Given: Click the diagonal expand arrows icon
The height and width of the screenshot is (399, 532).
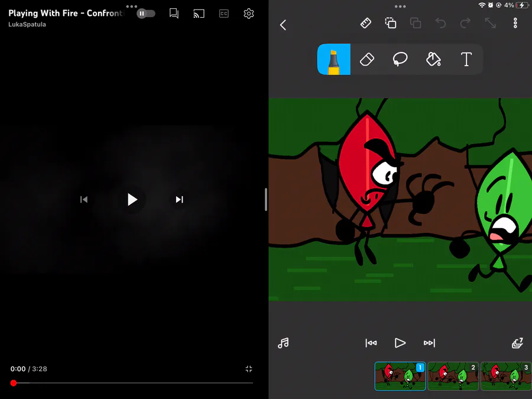Looking at the screenshot, I should [x=490, y=23].
